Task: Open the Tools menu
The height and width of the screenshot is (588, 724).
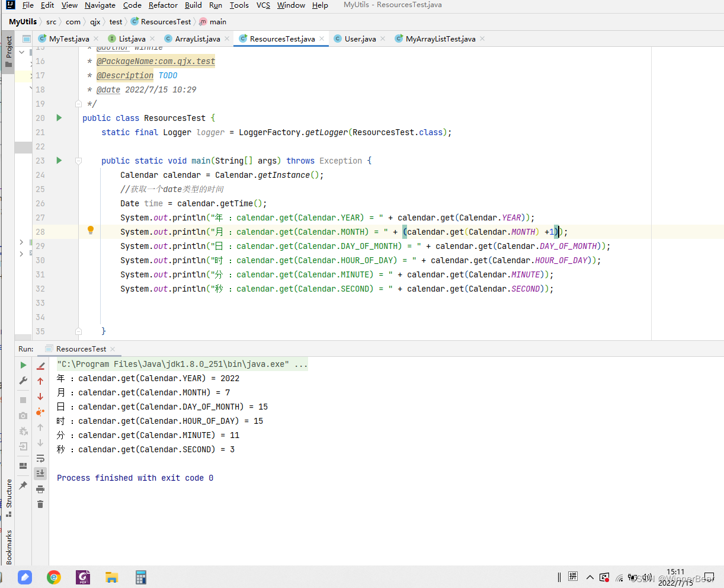Action: tap(239, 5)
